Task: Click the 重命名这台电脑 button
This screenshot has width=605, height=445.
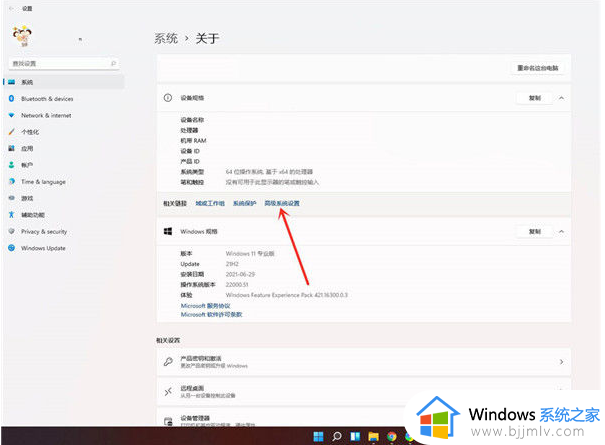Action: 537,68
